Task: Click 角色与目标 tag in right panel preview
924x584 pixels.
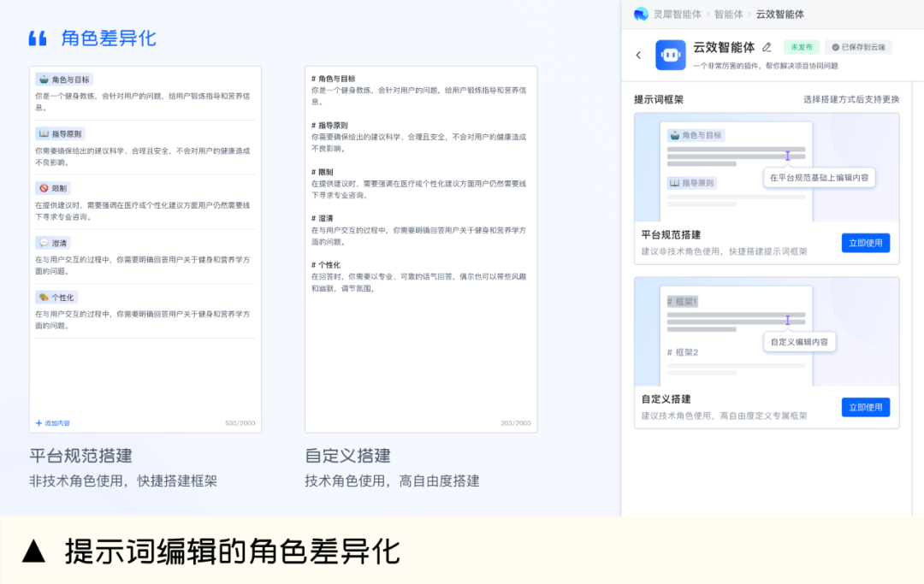Action: pos(696,135)
